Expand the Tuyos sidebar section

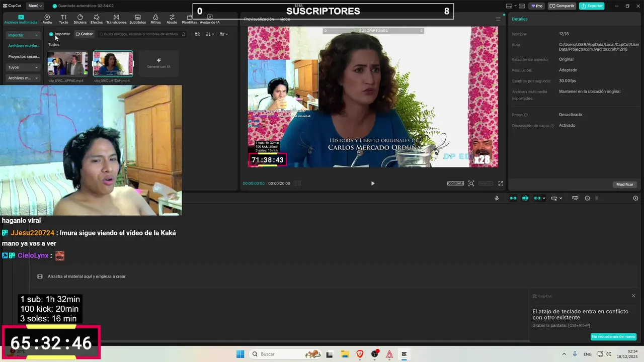tap(23, 67)
